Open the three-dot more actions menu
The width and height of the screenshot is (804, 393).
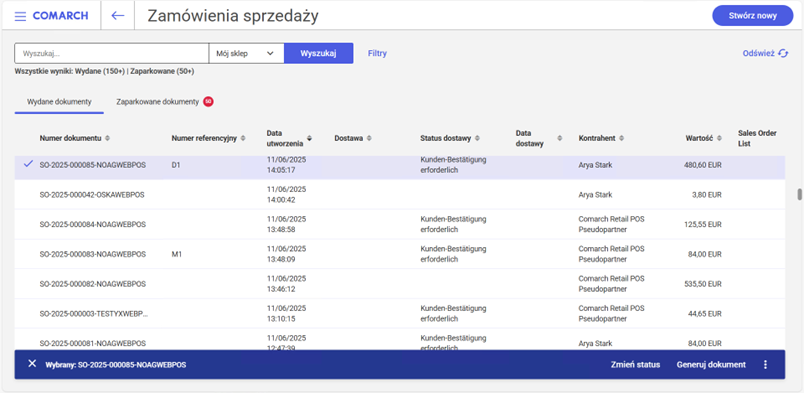click(766, 364)
